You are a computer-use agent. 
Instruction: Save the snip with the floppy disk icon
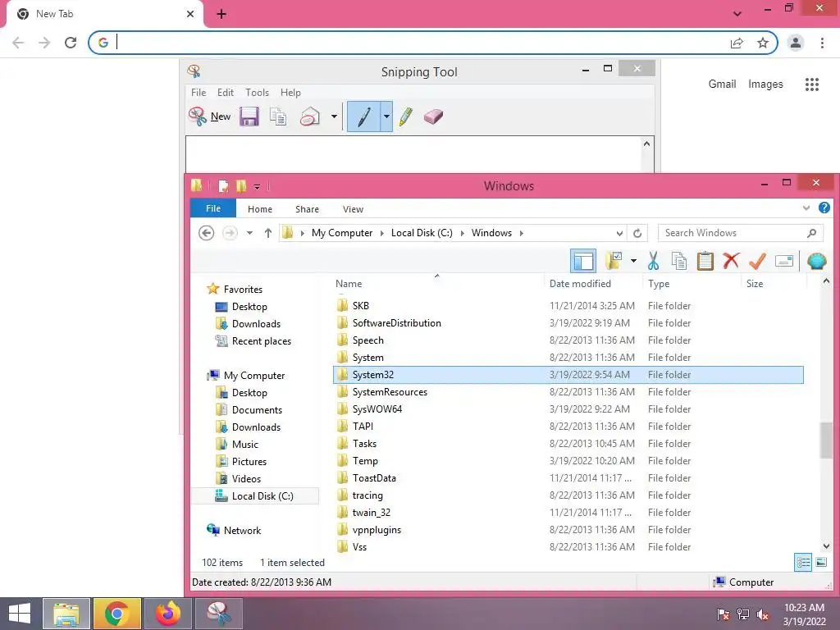point(249,116)
